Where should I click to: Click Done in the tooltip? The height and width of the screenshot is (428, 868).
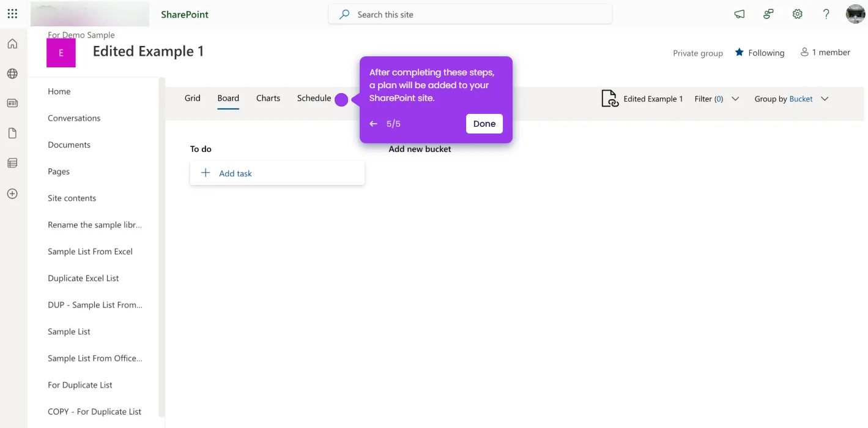(x=484, y=124)
